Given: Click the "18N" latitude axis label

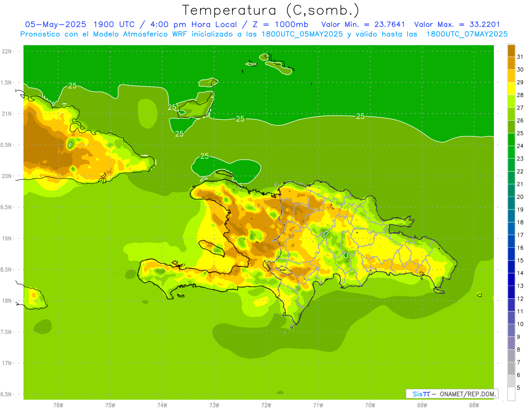Looking at the screenshot, I should pyautogui.click(x=7, y=301).
